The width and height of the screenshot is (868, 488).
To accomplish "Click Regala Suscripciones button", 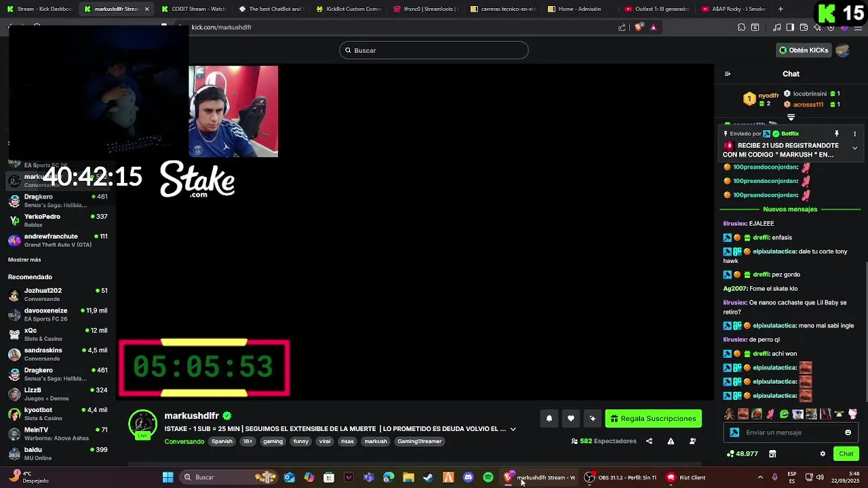I will 653,419.
